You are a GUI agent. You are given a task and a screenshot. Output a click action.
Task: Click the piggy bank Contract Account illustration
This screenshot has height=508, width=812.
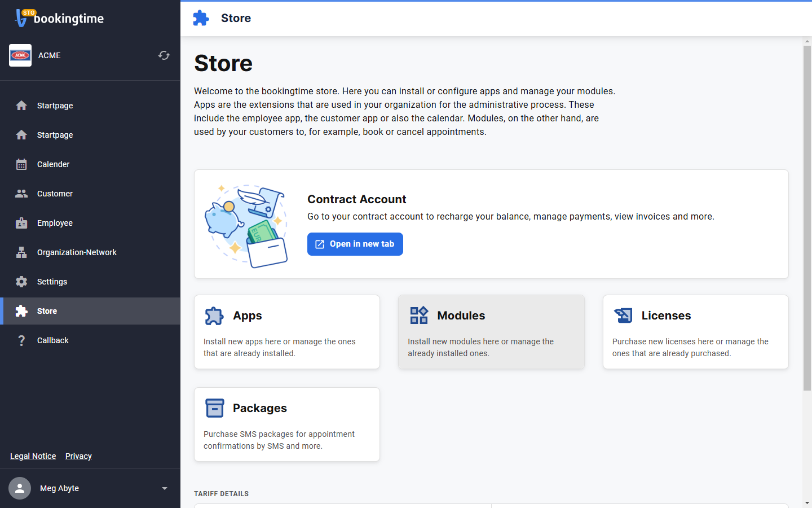[x=246, y=225]
